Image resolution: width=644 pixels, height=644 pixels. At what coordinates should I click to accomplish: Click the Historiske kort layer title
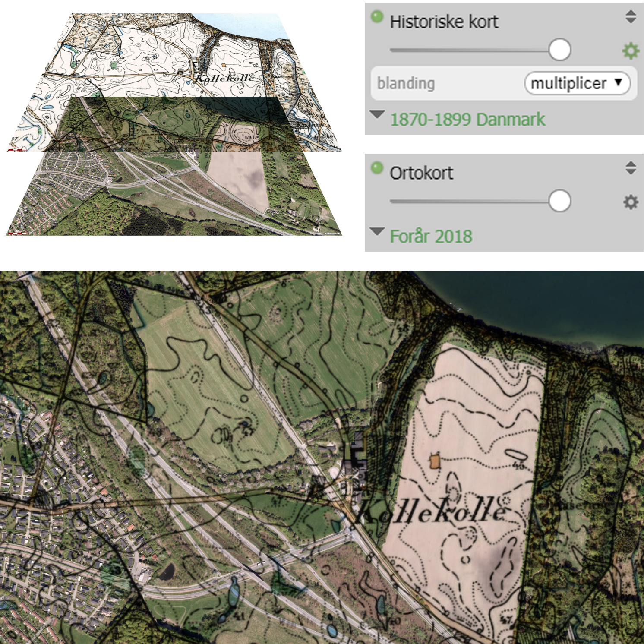tap(444, 22)
